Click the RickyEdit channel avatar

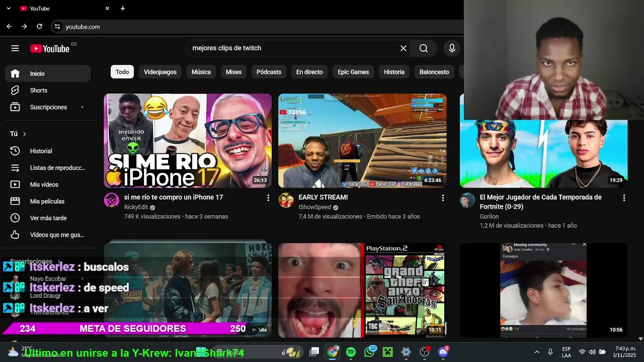[x=111, y=200]
